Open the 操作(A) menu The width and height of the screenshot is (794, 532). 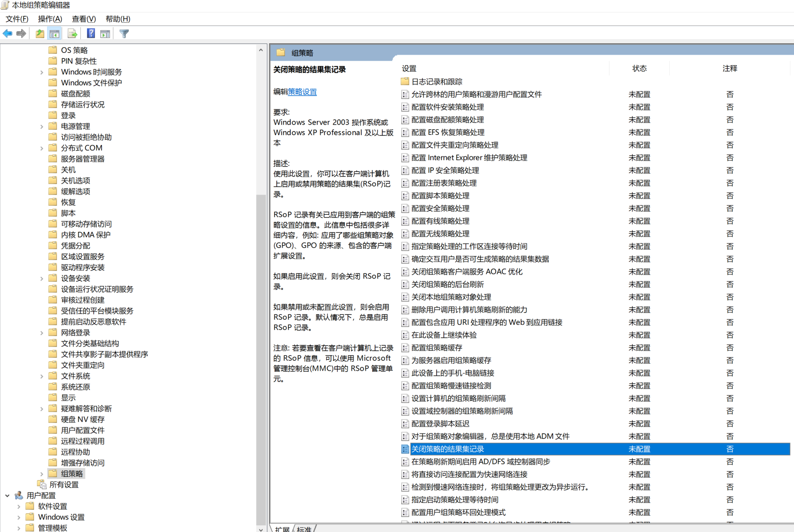click(x=50, y=19)
